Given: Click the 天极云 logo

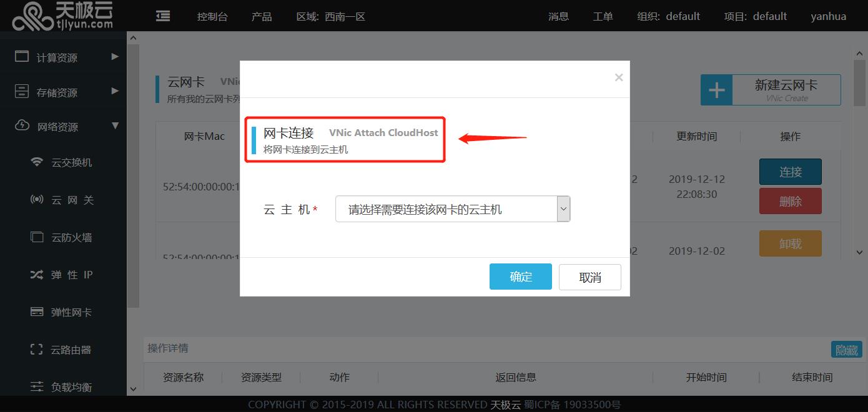Looking at the screenshot, I should click(x=64, y=16).
